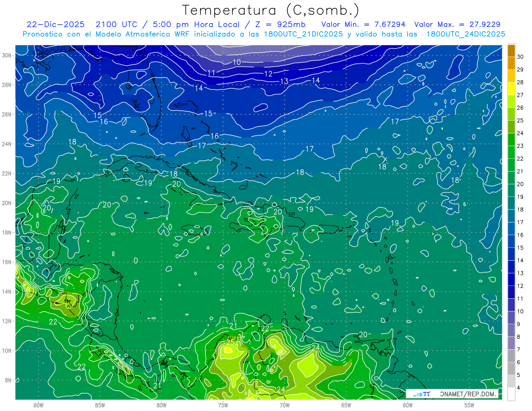Click the '55W' longitude axis label
This screenshot has height=411, width=532.
tap(469, 405)
